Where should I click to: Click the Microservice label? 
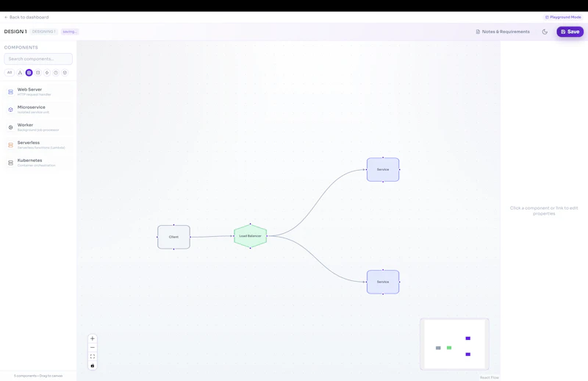pyautogui.click(x=31, y=107)
